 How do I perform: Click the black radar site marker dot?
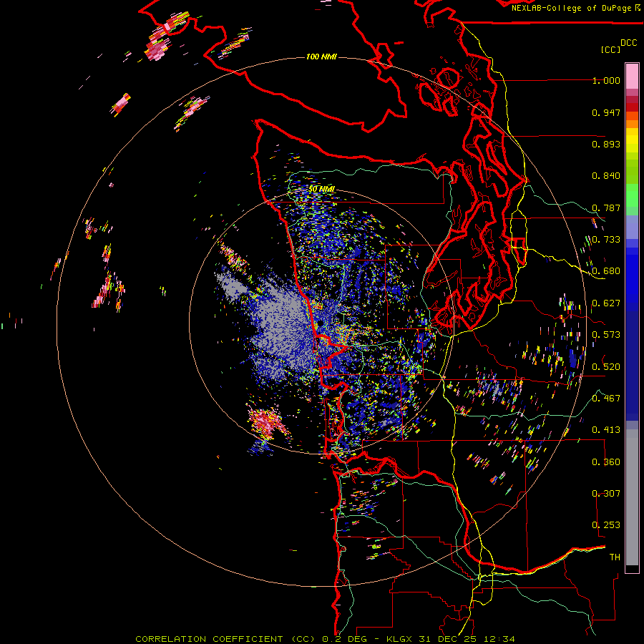(x=321, y=324)
